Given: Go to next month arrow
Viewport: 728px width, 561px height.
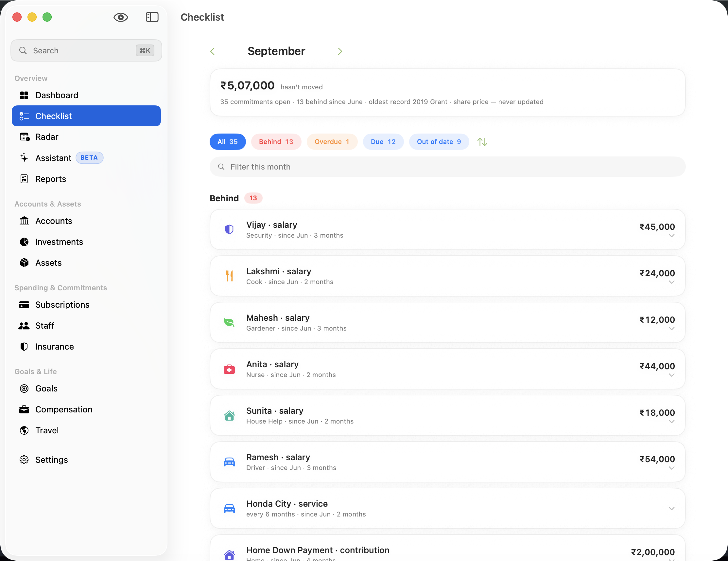Looking at the screenshot, I should (340, 51).
